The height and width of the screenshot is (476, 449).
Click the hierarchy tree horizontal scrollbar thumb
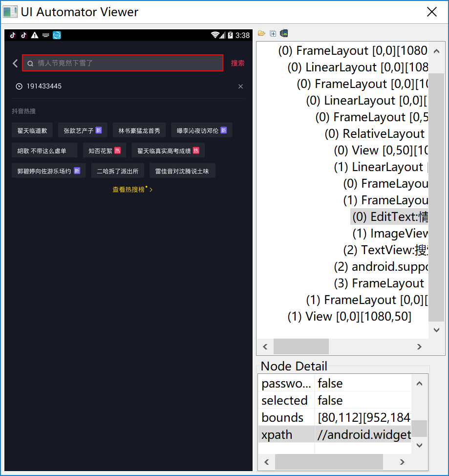pos(301,346)
